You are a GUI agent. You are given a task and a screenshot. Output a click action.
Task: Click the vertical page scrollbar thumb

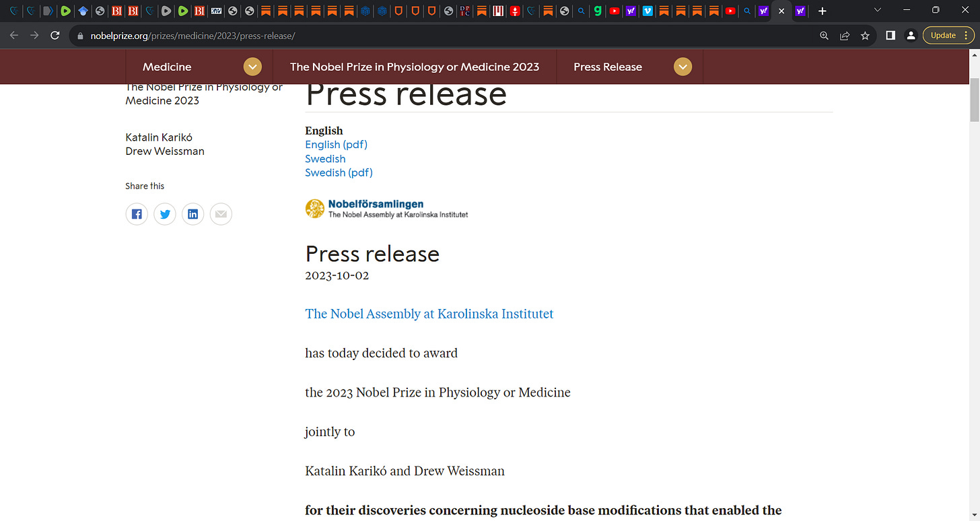974,100
